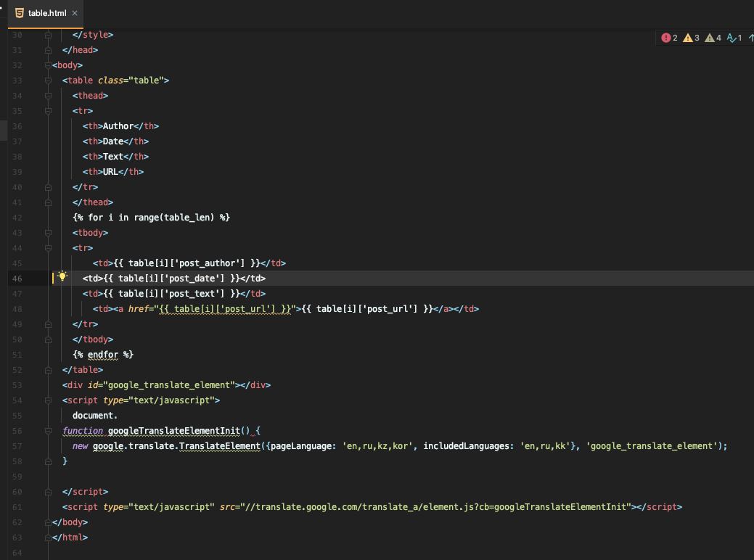754x560 pixels.
Task: Click fold marker beside closing body tag
Action: point(48,522)
